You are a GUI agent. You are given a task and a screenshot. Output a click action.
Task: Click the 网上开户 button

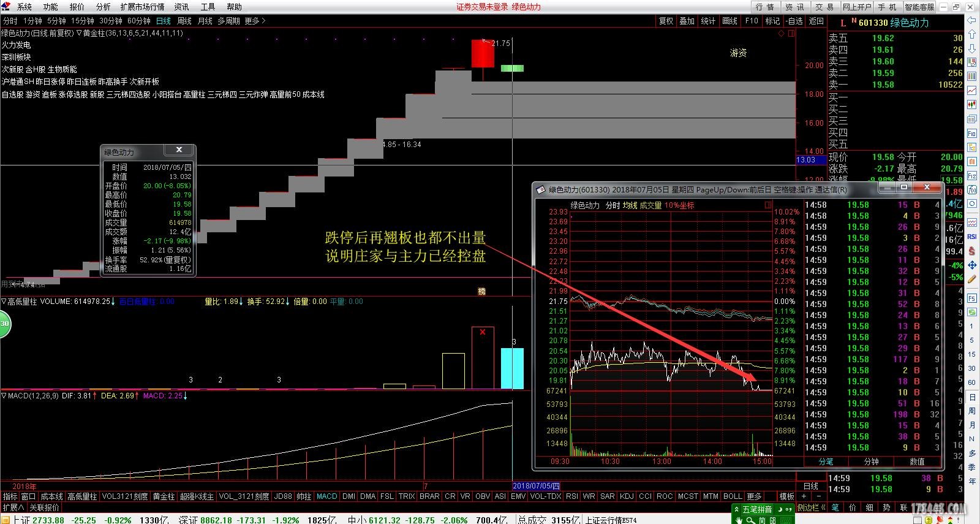coord(857,7)
